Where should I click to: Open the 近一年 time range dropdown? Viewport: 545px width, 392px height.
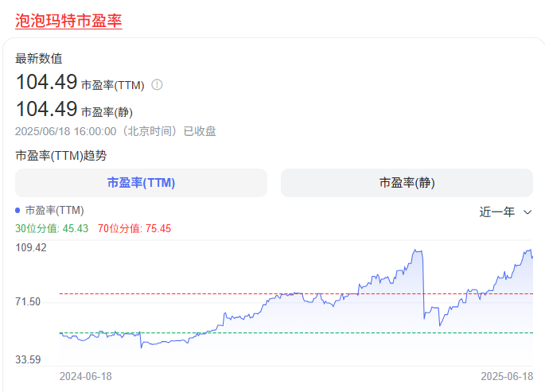(505, 212)
